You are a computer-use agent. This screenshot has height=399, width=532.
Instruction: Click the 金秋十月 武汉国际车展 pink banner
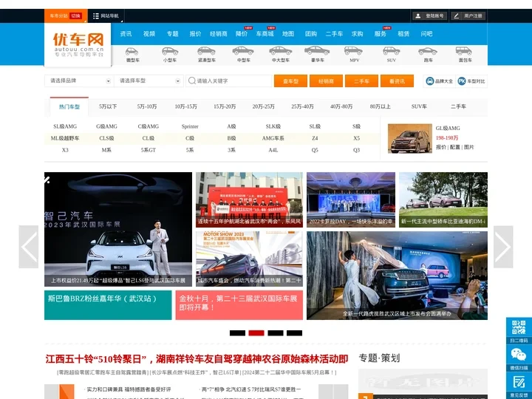click(239, 305)
